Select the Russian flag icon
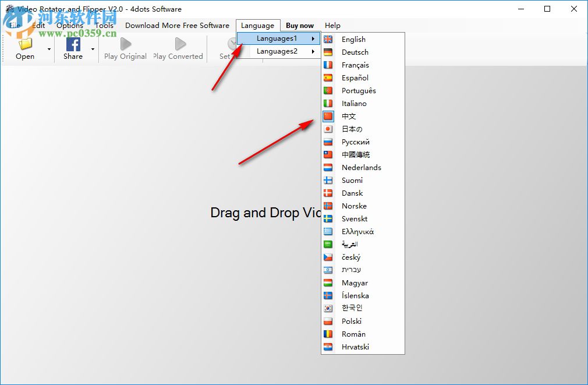This screenshot has height=385, width=588. coord(328,142)
